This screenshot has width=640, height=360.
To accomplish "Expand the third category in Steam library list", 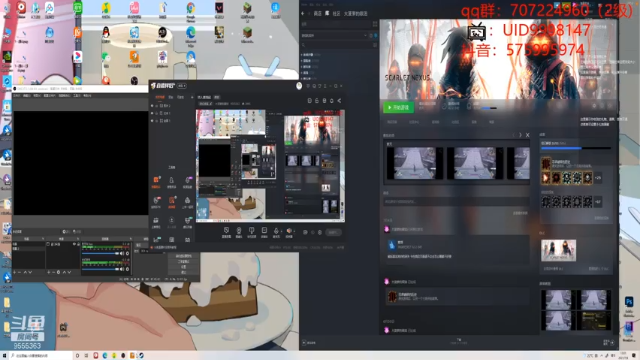I will [302, 67].
